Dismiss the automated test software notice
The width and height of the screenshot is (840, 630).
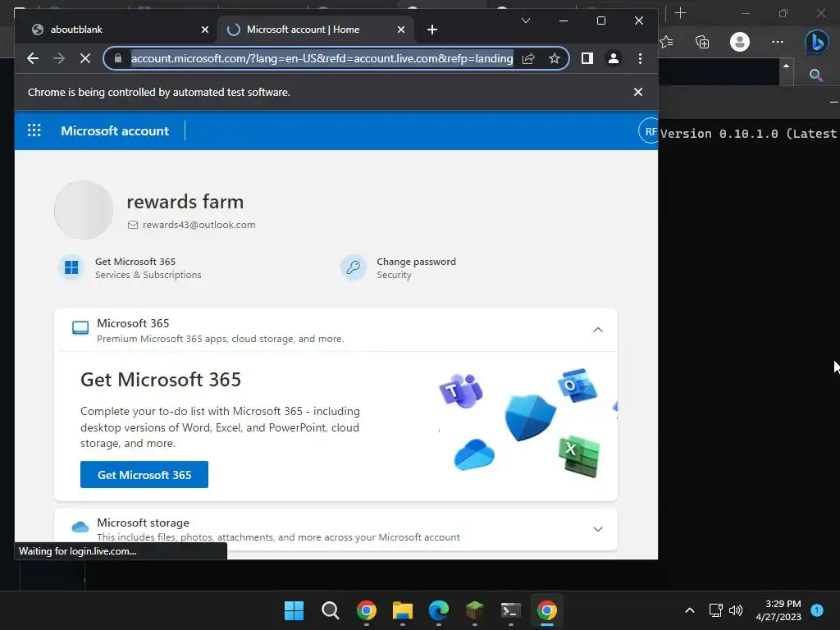point(638,92)
